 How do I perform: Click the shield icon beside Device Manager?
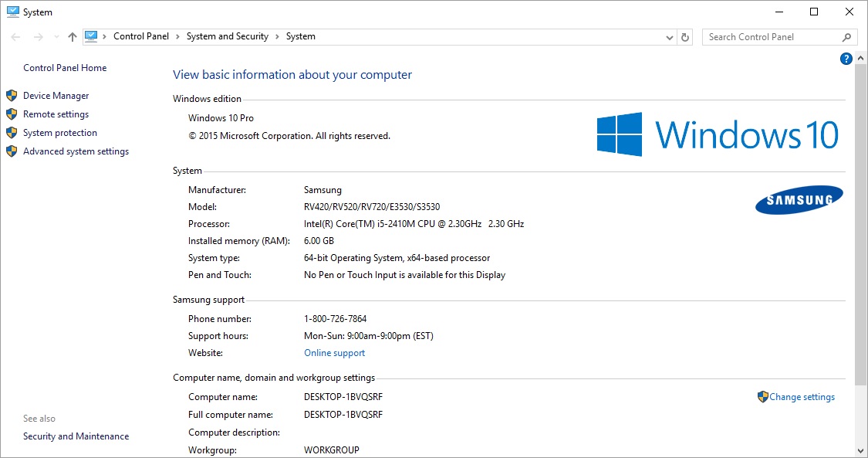click(12, 96)
